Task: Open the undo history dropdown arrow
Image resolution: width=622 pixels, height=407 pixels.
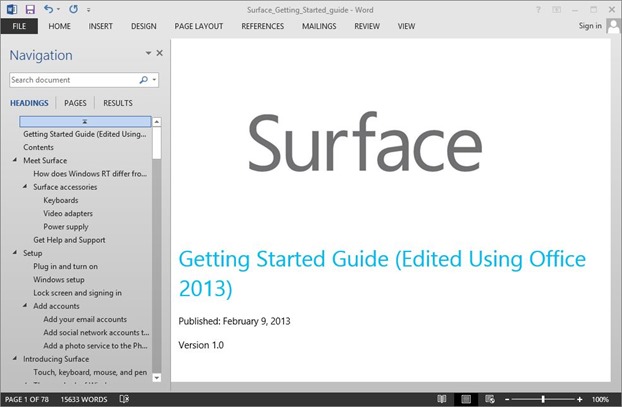Action: click(59, 9)
